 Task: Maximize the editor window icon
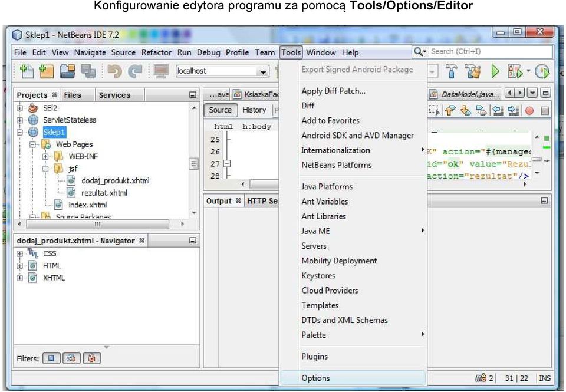click(x=546, y=93)
